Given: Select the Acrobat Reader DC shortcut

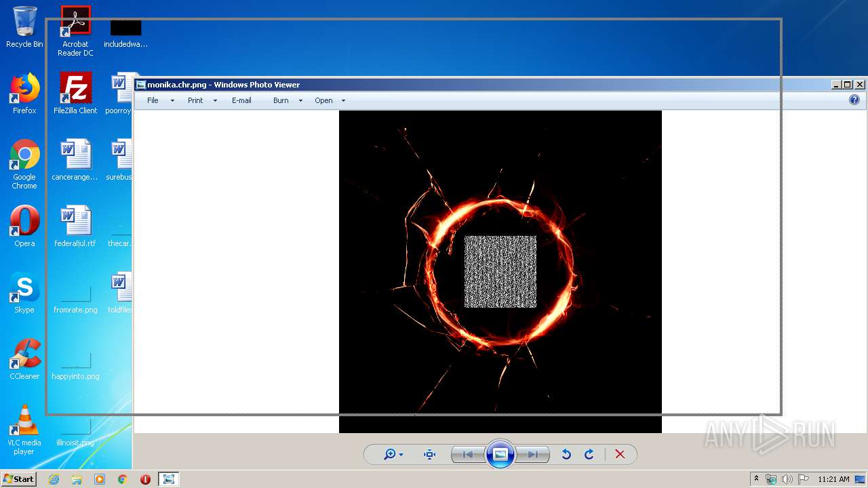Looking at the screenshot, I should [75, 32].
